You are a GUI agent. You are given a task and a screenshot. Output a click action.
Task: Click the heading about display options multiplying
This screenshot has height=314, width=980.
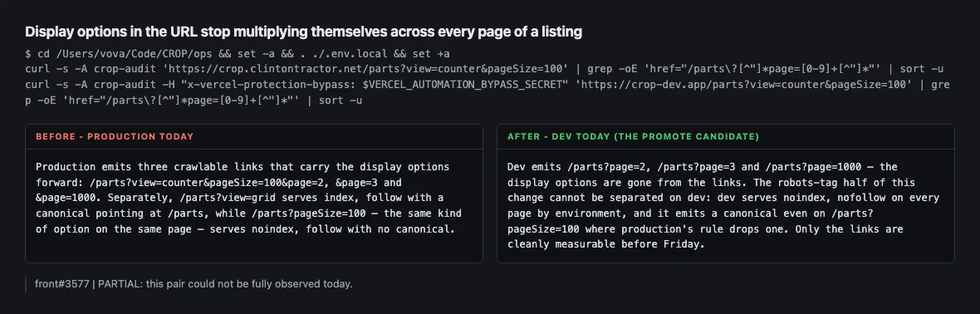(x=303, y=32)
